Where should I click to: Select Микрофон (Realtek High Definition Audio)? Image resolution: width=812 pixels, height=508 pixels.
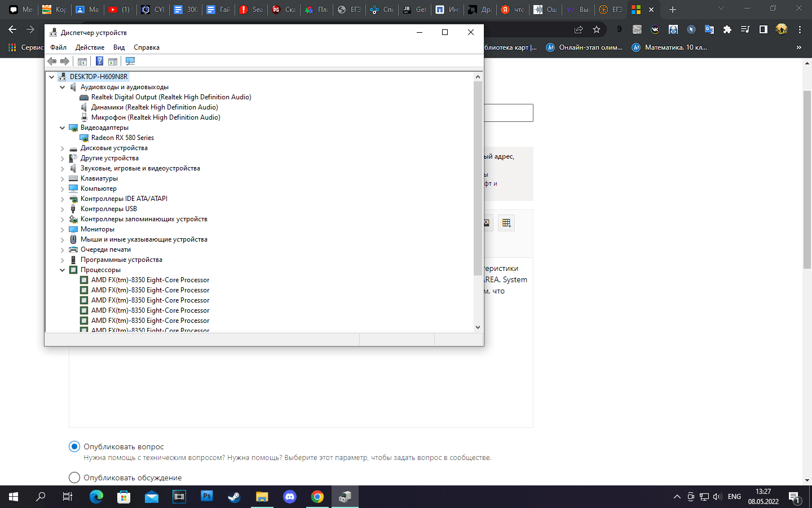pyautogui.click(x=156, y=117)
